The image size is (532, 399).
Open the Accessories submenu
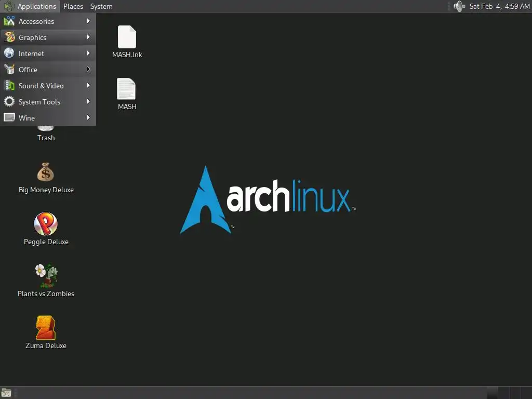point(48,21)
